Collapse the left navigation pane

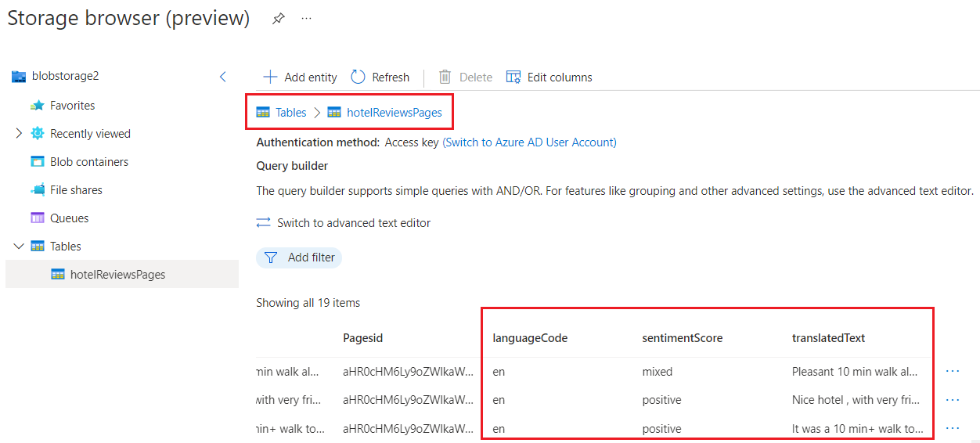(x=222, y=77)
